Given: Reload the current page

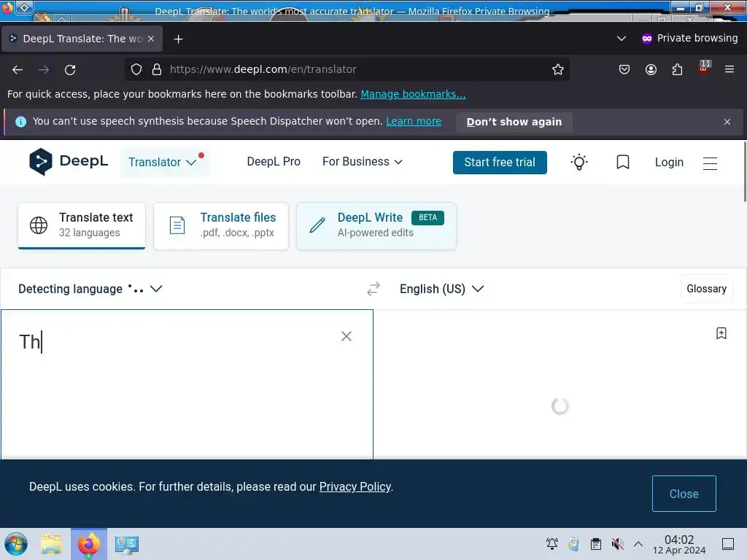Looking at the screenshot, I should (70, 69).
